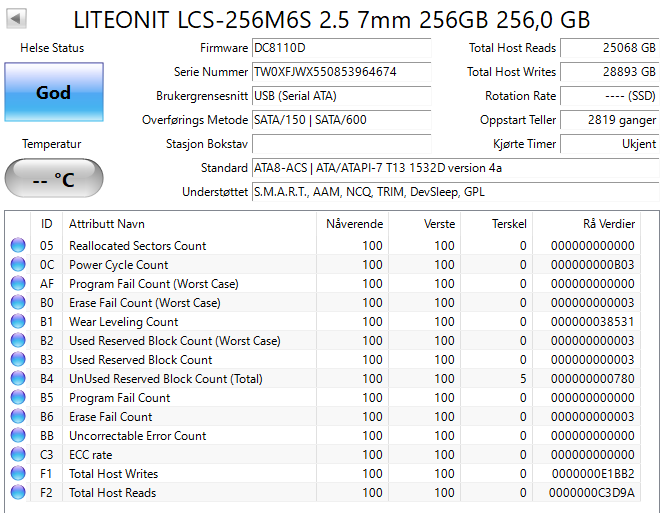The image size is (665, 513).
Task: Click the Terskel column header
Action: 497,224
